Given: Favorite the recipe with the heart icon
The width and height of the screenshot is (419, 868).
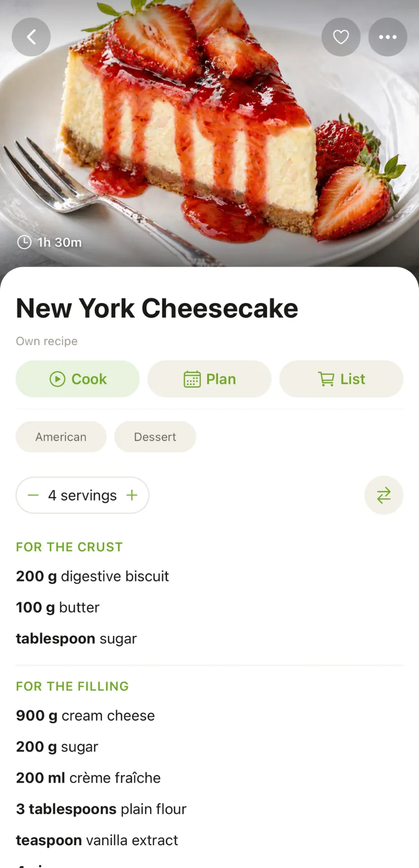Looking at the screenshot, I should 341,37.
